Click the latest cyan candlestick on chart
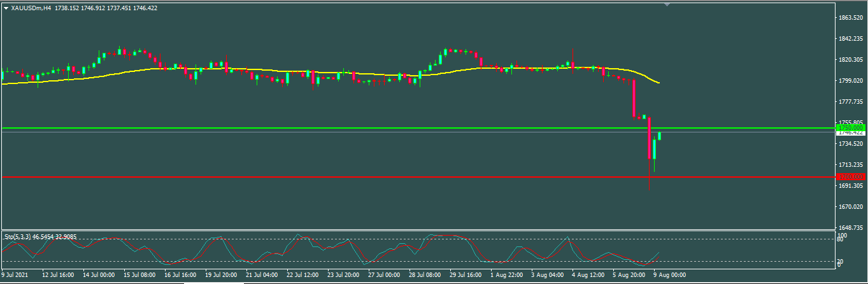 tap(660, 136)
